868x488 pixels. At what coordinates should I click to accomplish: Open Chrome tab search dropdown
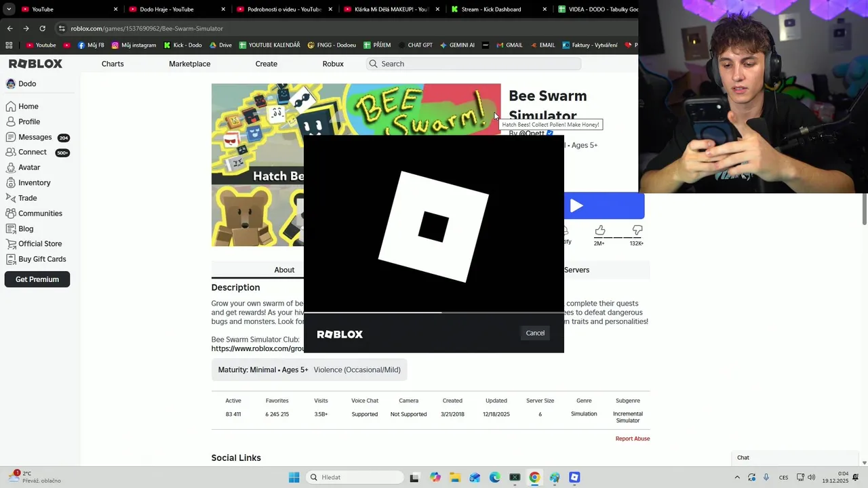pyautogui.click(x=9, y=9)
